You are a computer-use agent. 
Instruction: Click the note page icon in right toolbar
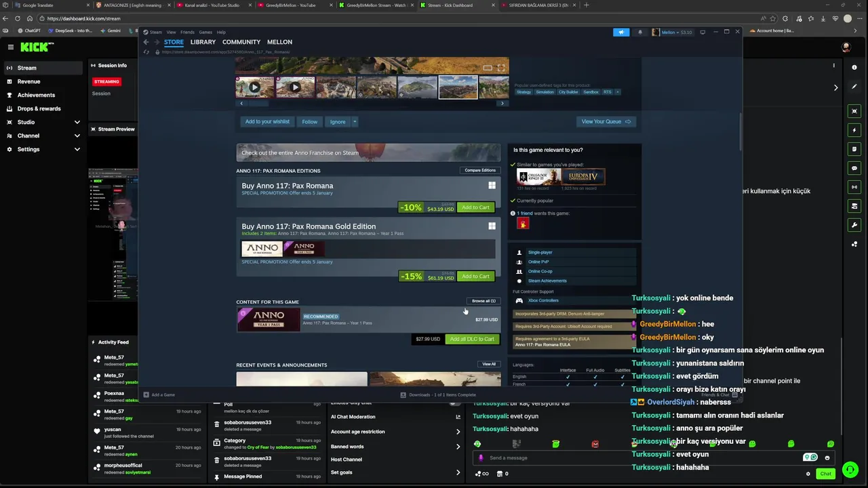click(854, 149)
